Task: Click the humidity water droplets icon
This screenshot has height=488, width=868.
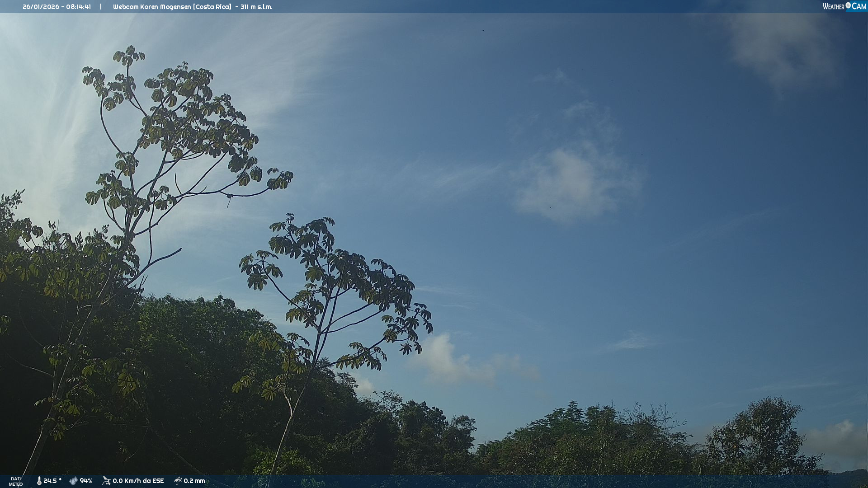Action: tap(73, 481)
